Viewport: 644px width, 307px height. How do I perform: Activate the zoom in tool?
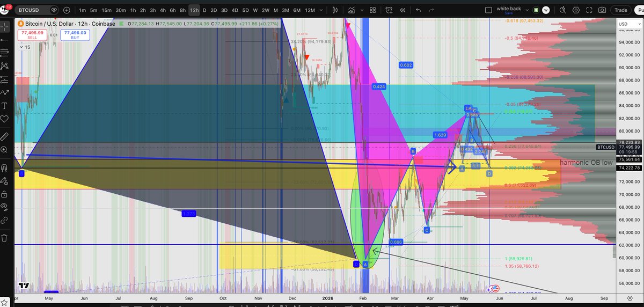pos(5,150)
